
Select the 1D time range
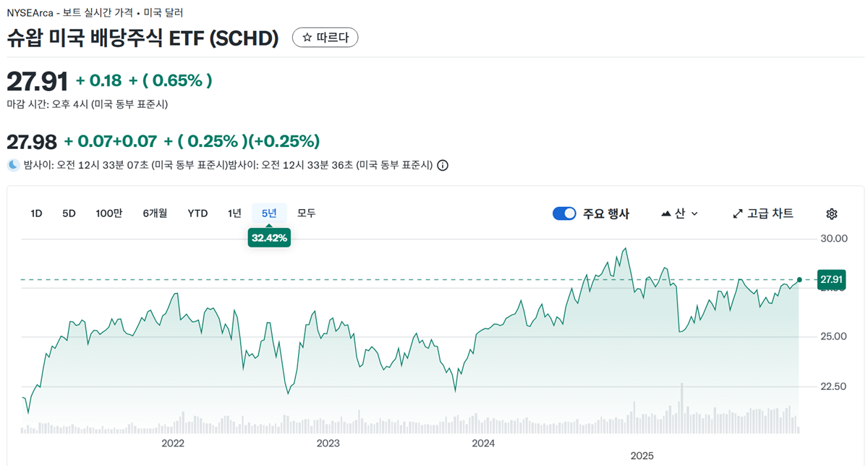pos(36,213)
